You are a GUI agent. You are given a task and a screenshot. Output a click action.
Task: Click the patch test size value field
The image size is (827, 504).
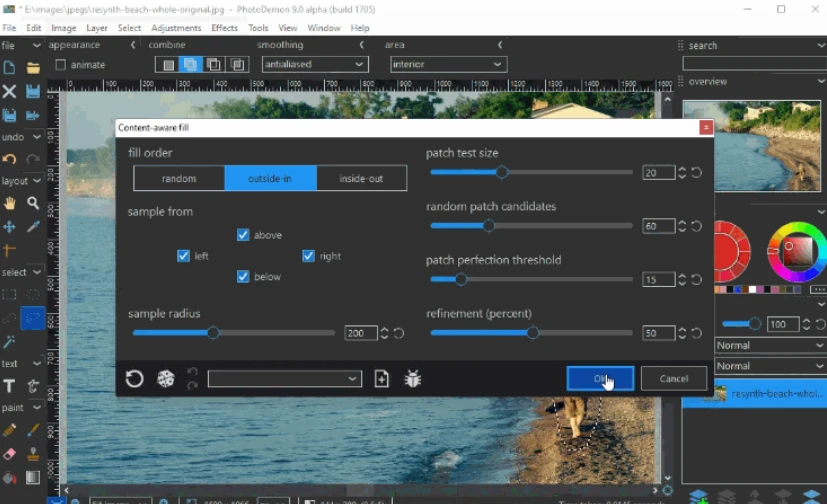pos(657,173)
